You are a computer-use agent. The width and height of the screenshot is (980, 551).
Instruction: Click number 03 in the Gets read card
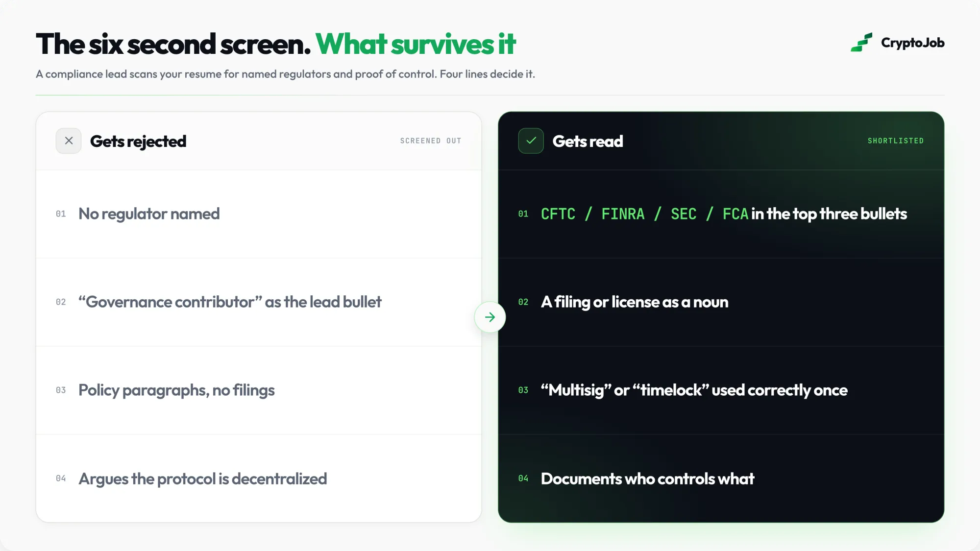click(x=523, y=390)
